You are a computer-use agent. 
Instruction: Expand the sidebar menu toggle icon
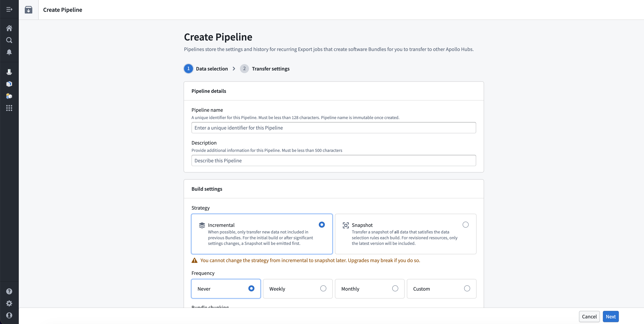point(9,10)
